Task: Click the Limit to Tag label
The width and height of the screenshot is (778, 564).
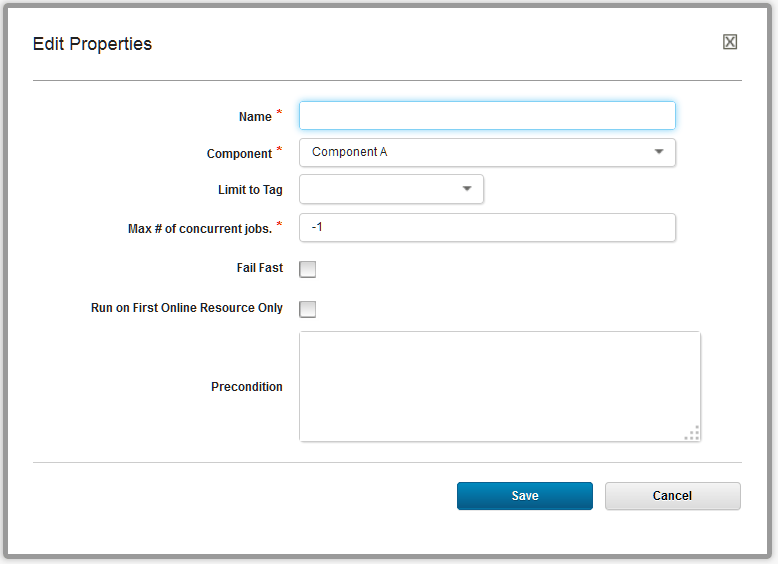Action: [250, 190]
